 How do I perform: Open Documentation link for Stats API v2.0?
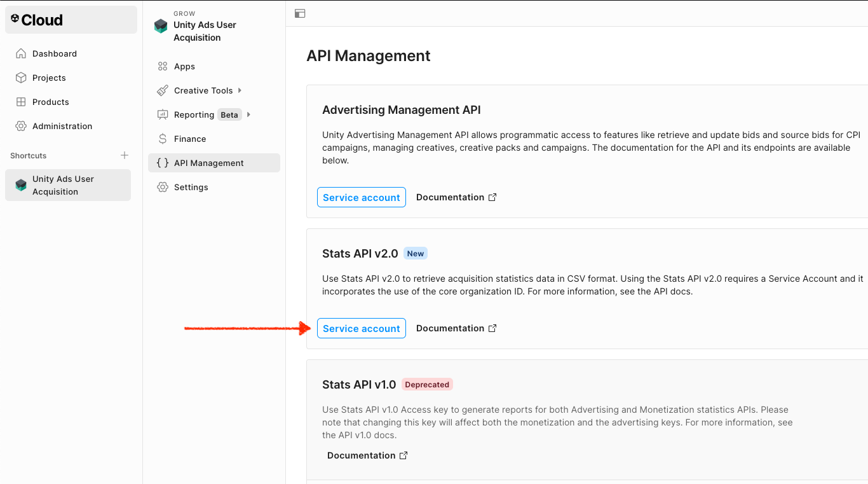pos(456,328)
